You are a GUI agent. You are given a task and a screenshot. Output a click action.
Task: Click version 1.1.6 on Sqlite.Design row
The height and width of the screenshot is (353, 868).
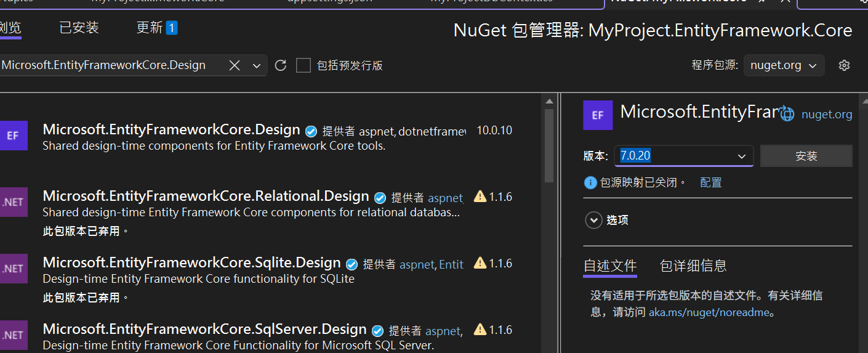[x=500, y=264]
